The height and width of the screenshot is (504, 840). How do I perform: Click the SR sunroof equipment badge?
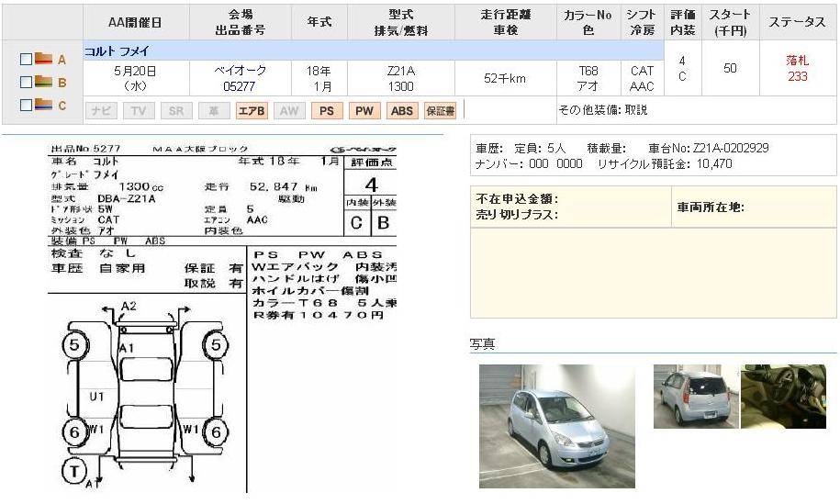click(x=175, y=110)
